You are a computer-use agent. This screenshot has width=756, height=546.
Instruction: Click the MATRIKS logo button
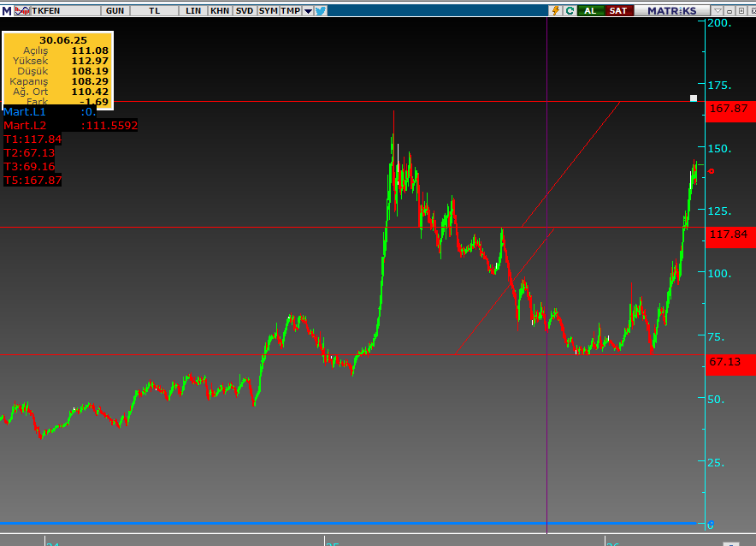671,10
